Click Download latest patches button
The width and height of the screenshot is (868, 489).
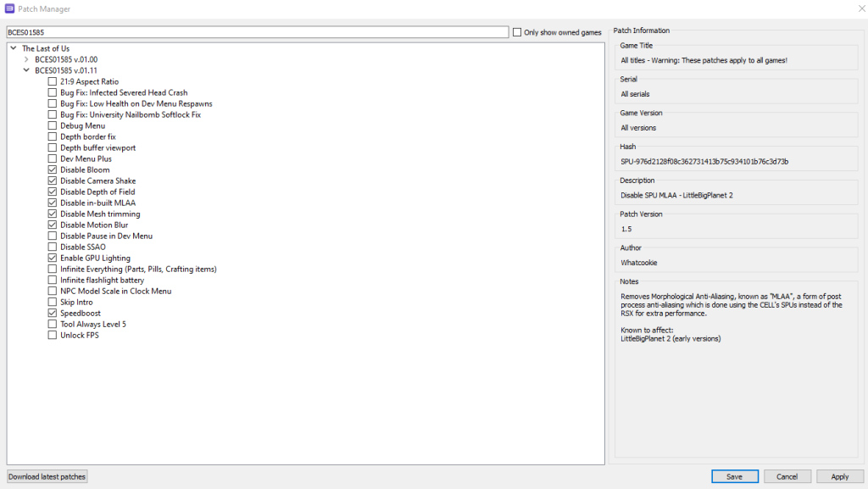47,476
